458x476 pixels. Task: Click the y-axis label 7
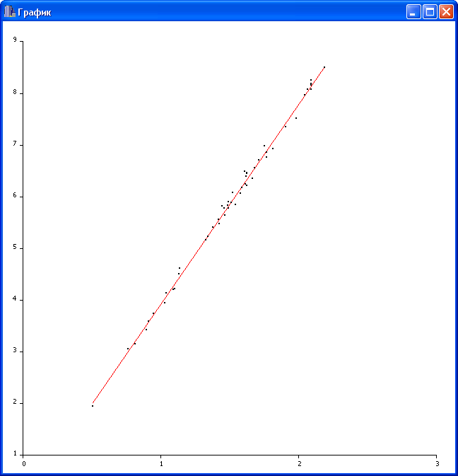pos(14,144)
